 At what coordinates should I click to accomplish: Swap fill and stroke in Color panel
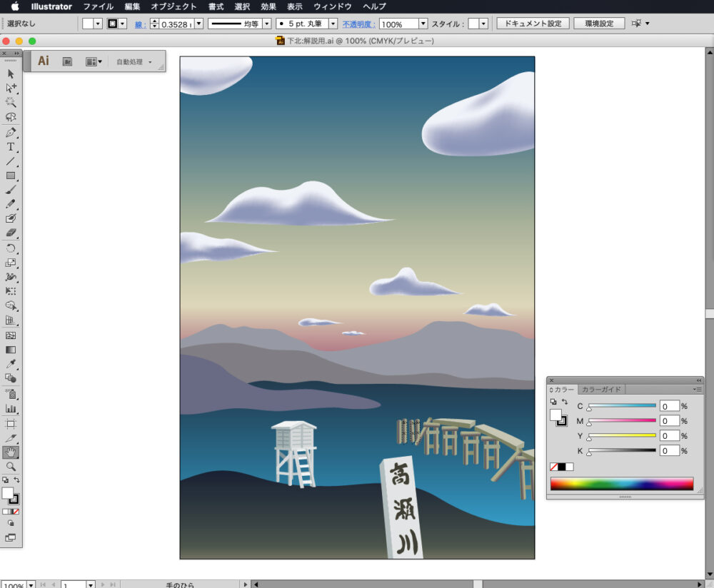[x=563, y=402]
